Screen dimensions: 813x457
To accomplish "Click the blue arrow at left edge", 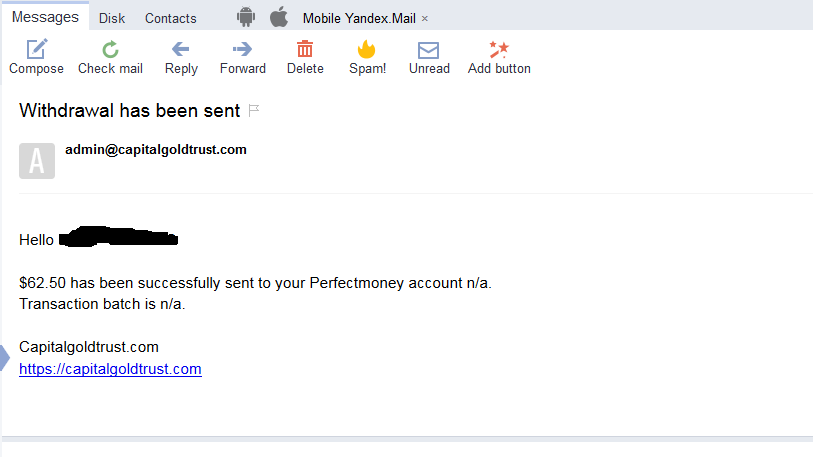I will tap(4, 357).
